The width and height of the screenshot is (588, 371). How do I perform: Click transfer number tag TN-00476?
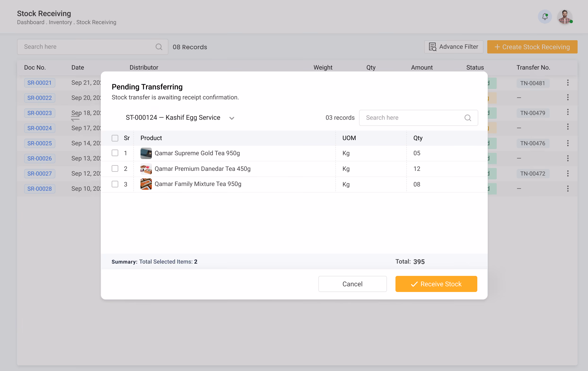tap(533, 143)
